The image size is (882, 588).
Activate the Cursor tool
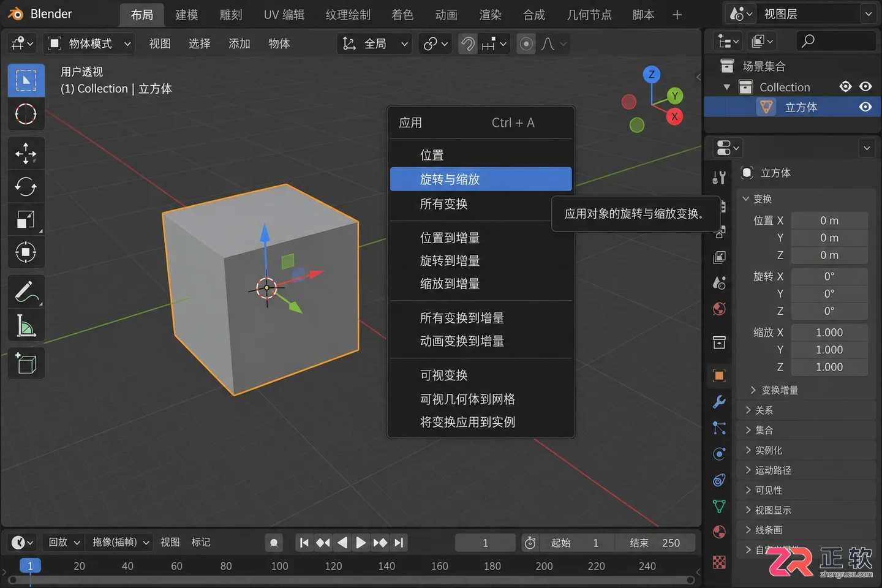point(26,114)
